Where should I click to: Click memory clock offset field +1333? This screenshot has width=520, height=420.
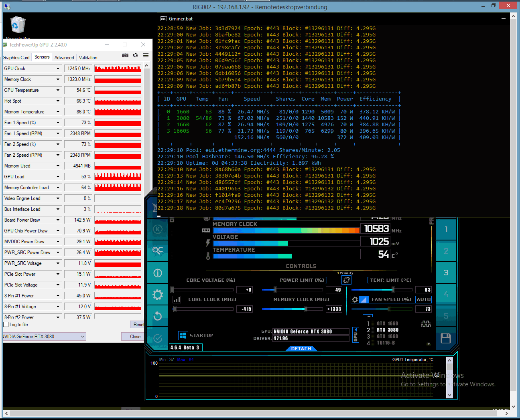coord(334,309)
